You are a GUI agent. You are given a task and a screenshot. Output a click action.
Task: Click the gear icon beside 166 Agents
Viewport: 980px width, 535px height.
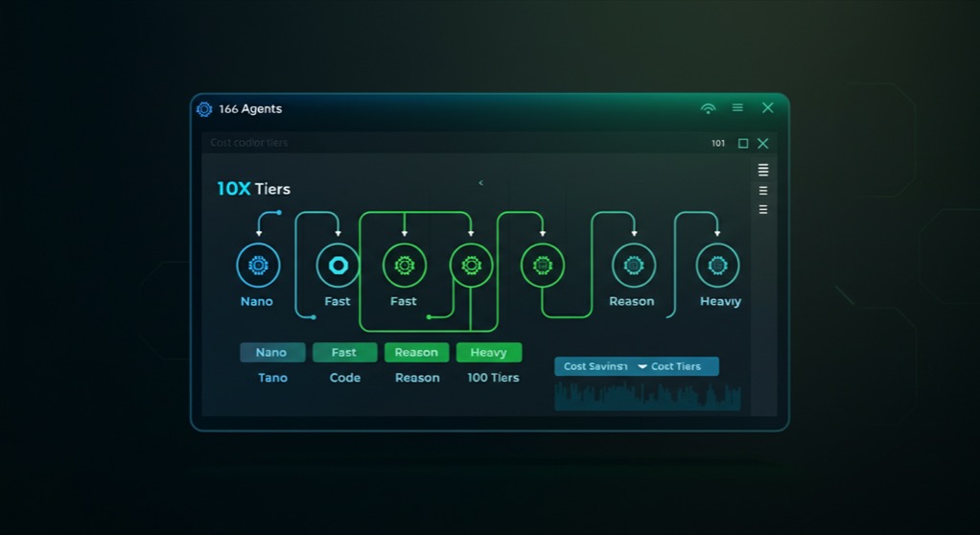203,109
